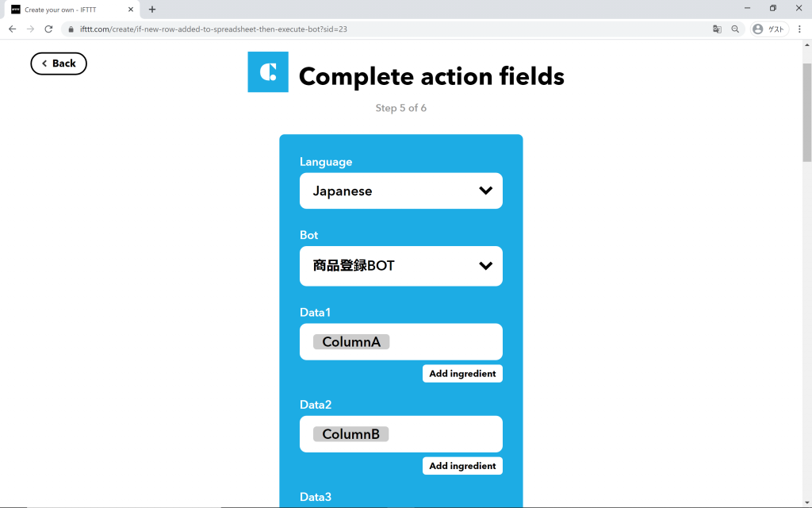Screen dimensions: 812x508
Task: Open a new browser tab
Action: [x=151, y=10]
